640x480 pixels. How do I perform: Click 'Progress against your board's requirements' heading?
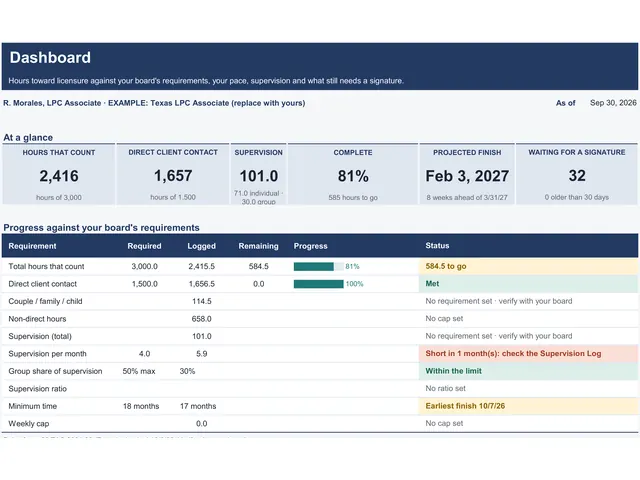(x=101, y=228)
